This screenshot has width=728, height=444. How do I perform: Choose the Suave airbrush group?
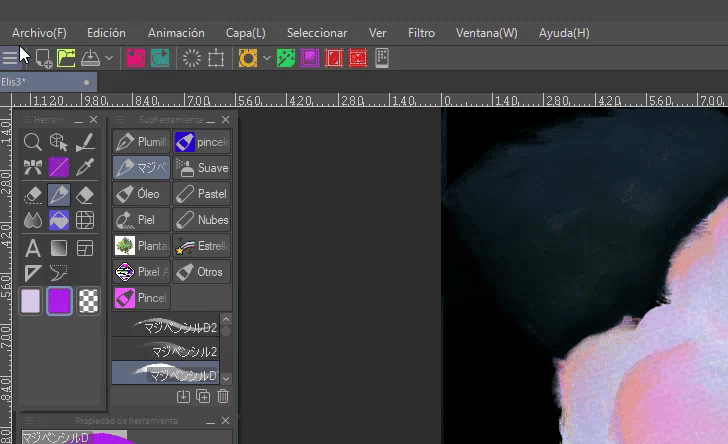[x=202, y=168]
